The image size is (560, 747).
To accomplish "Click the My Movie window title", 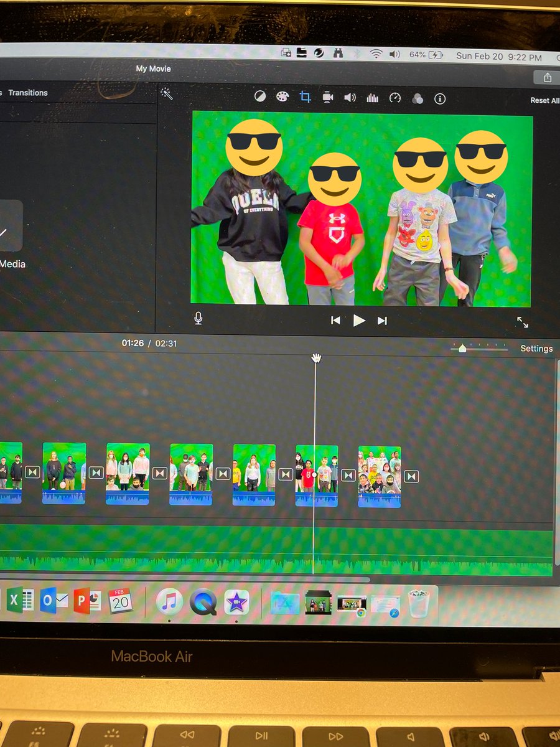I will [x=153, y=68].
